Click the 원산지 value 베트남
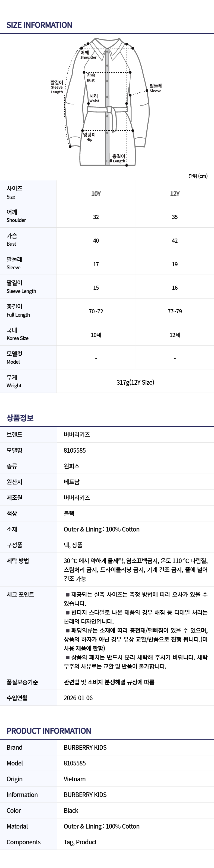214x868 pixels. click(72, 482)
